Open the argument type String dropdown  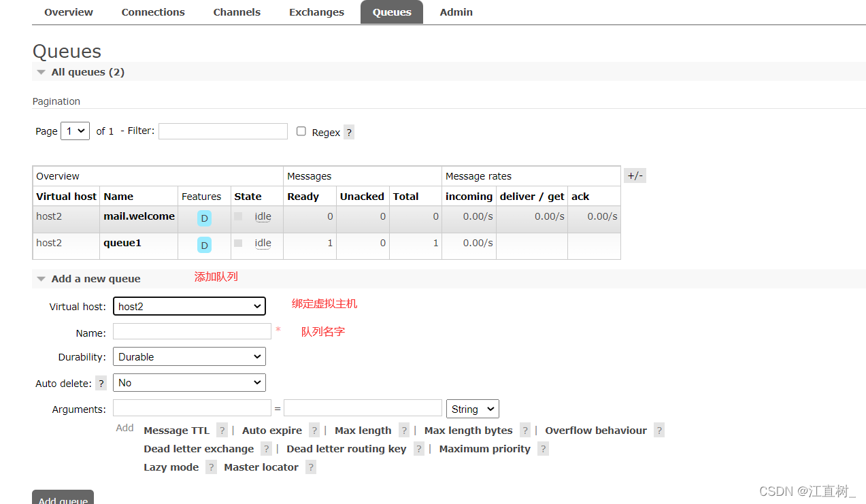click(472, 409)
